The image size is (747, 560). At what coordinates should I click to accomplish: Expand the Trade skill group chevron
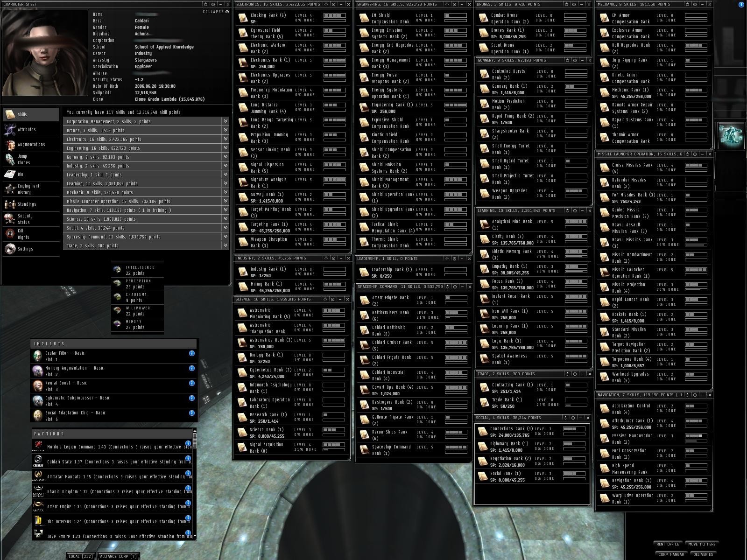tap(226, 245)
